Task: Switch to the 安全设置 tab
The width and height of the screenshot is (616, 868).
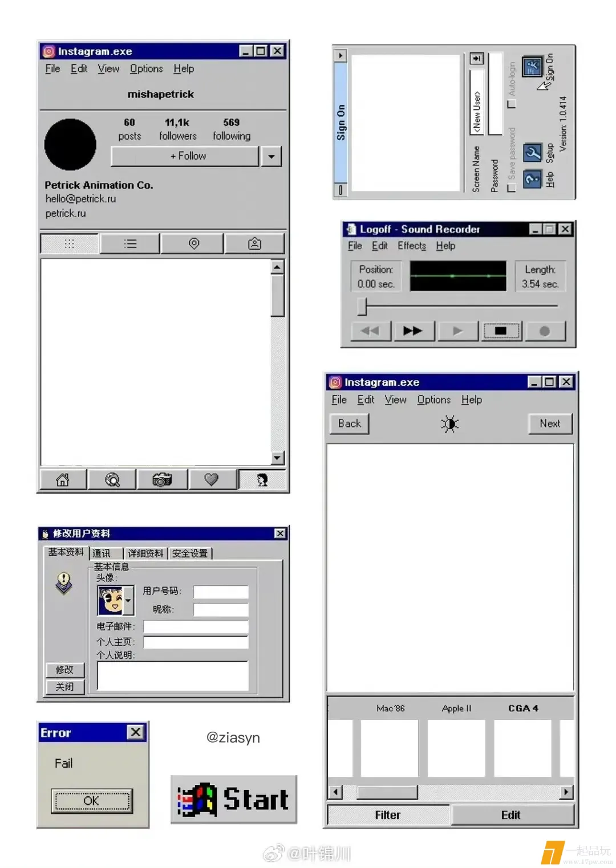Action: coord(190,553)
